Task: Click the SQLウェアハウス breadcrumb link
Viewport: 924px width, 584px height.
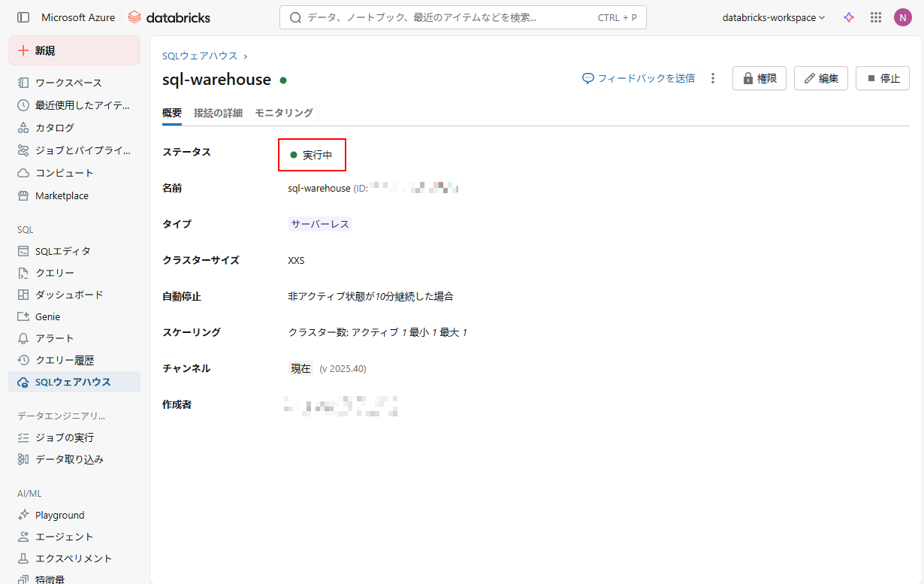Action: coord(200,56)
